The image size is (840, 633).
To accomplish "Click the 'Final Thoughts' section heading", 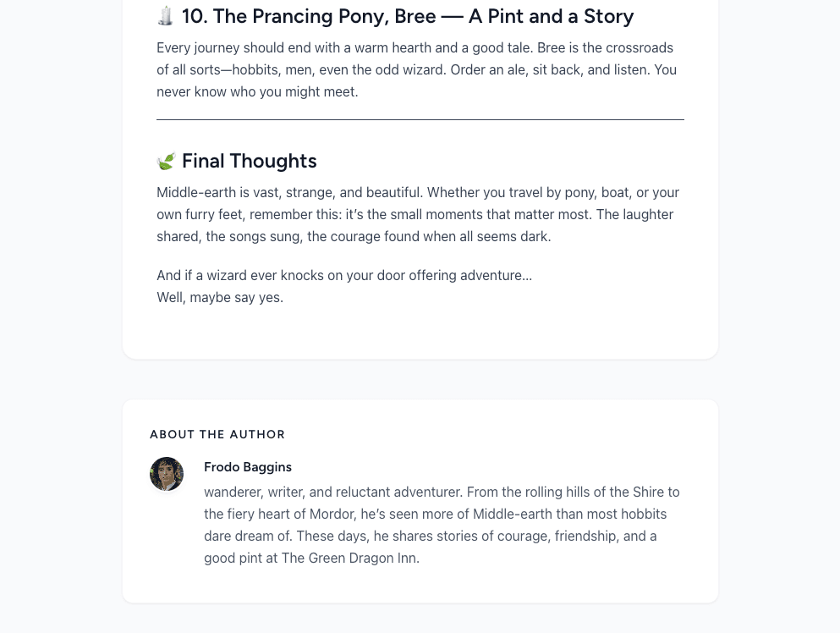I will click(x=249, y=161).
